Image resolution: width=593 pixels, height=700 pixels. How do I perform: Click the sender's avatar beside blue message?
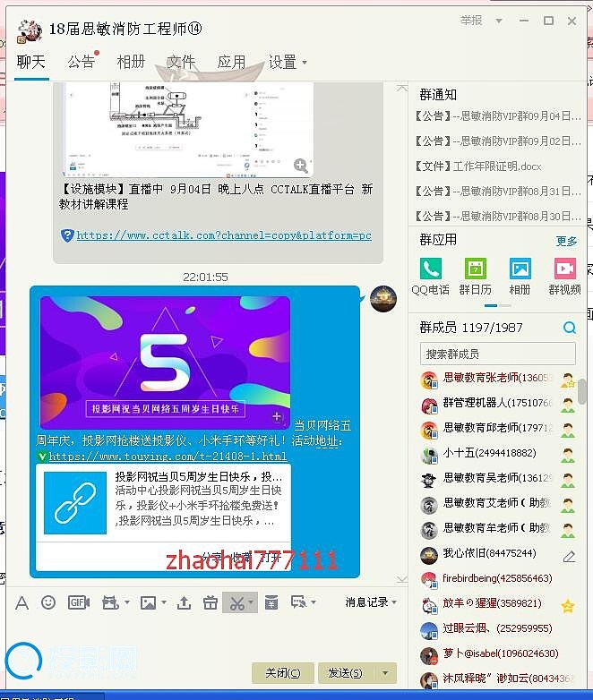383,298
